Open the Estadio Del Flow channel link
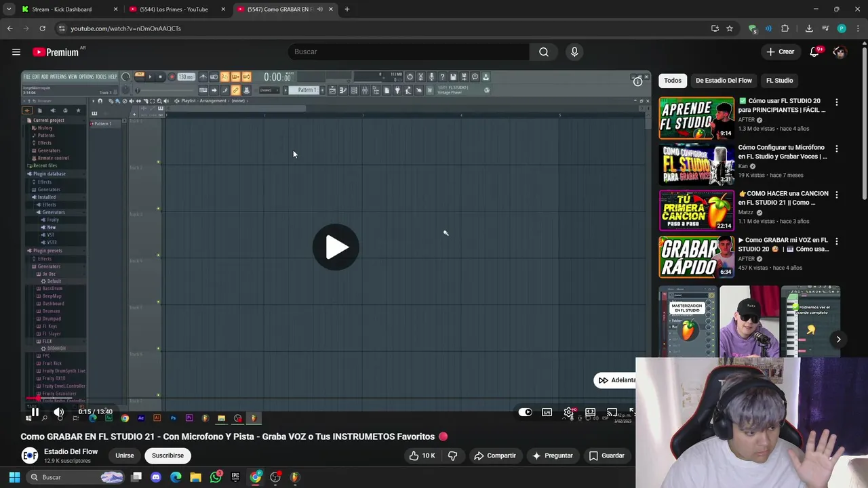This screenshot has width=868, height=488. pos(71,451)
